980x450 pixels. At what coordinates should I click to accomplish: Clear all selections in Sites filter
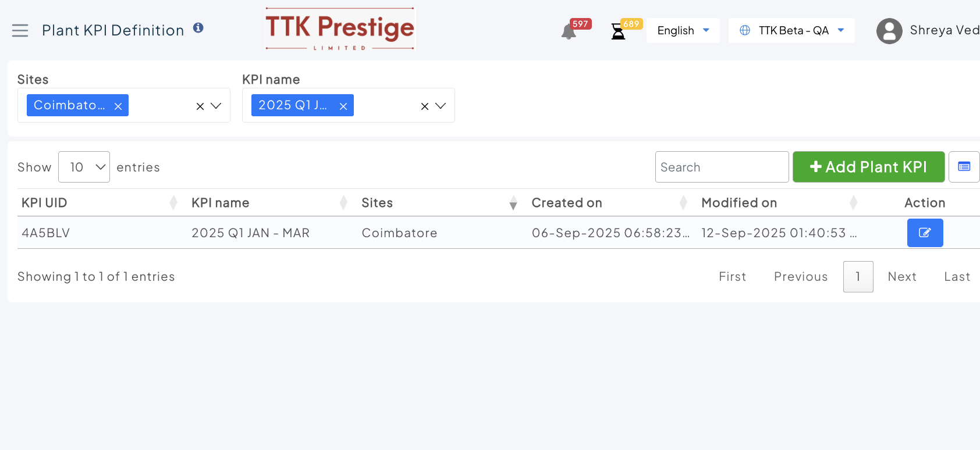[x=200, y=106]
